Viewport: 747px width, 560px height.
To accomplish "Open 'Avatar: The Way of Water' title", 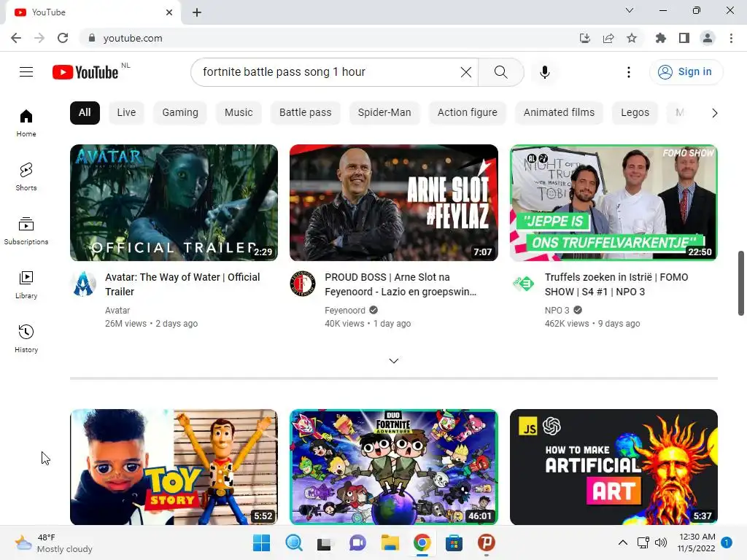I will click(182, 284).
